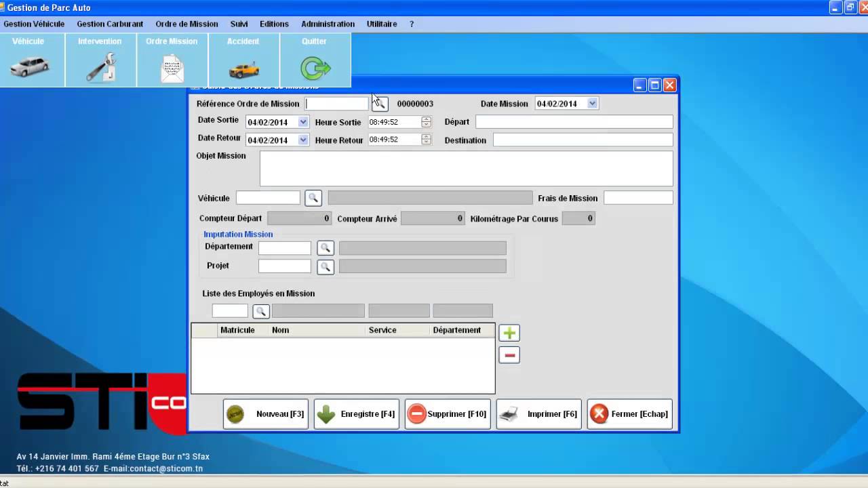Click the Liste des Employés en Mission label

(258, 293)
